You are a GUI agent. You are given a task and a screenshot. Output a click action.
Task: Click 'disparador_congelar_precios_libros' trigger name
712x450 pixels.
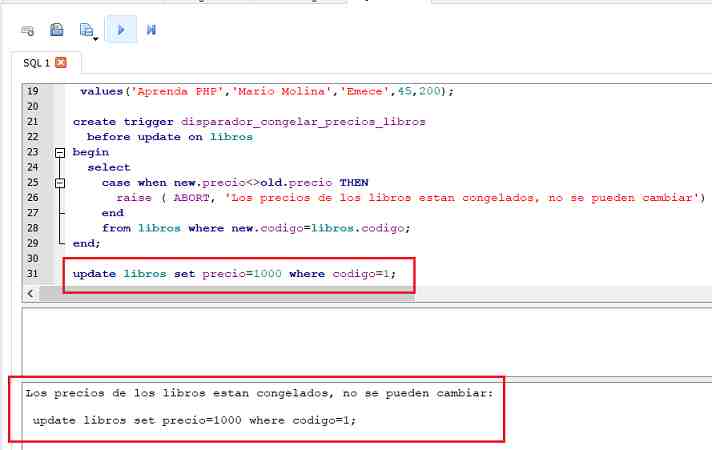point(303,122)
